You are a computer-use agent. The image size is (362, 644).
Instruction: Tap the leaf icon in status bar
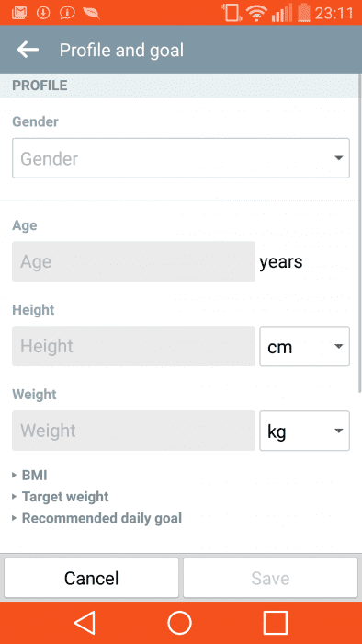[x=91, y=13]
